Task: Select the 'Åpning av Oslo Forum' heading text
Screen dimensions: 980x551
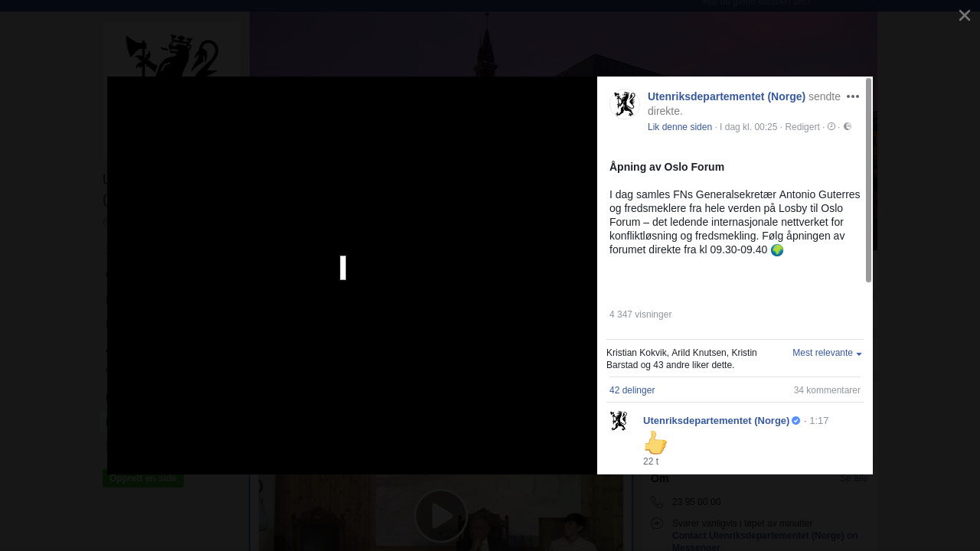Action: click(x=667, y=167)
